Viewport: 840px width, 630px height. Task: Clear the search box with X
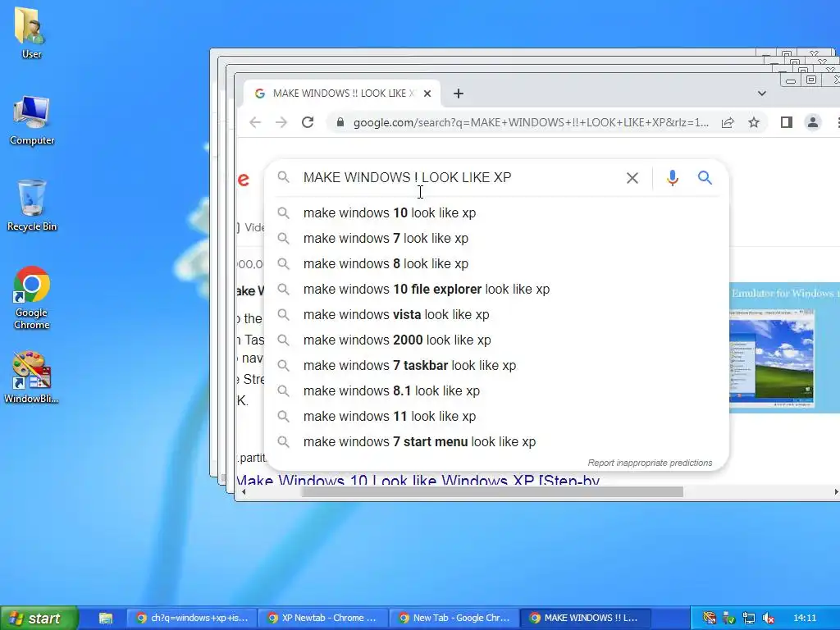pos(632,178)
